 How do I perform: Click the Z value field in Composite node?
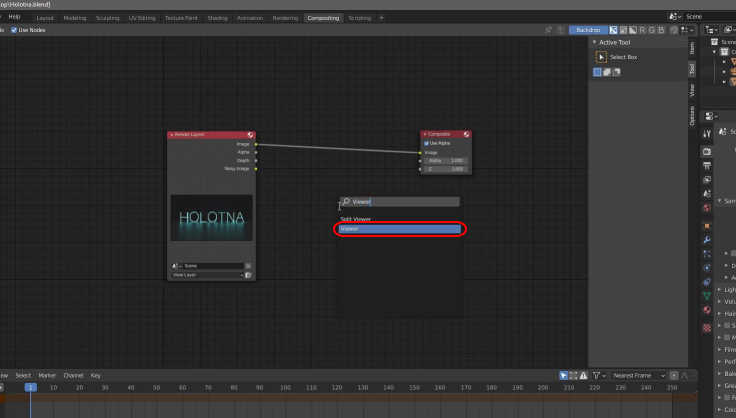point(446,169)
